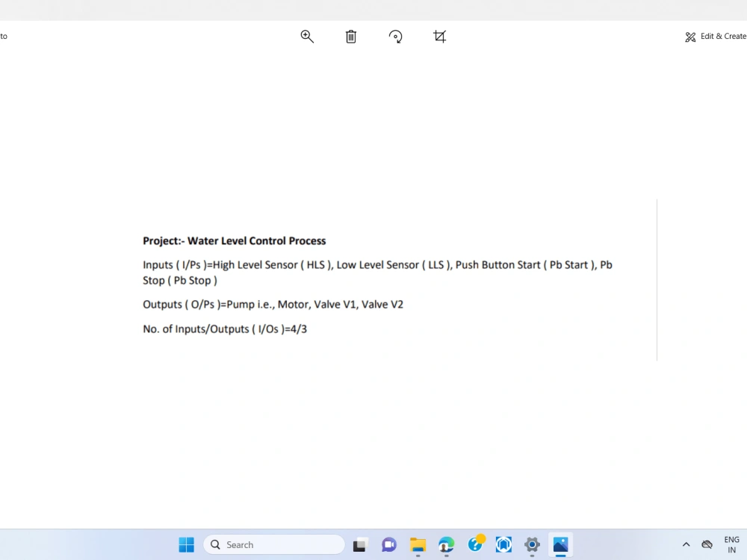
Task: Open the Start menu
Action: point(186,544)
